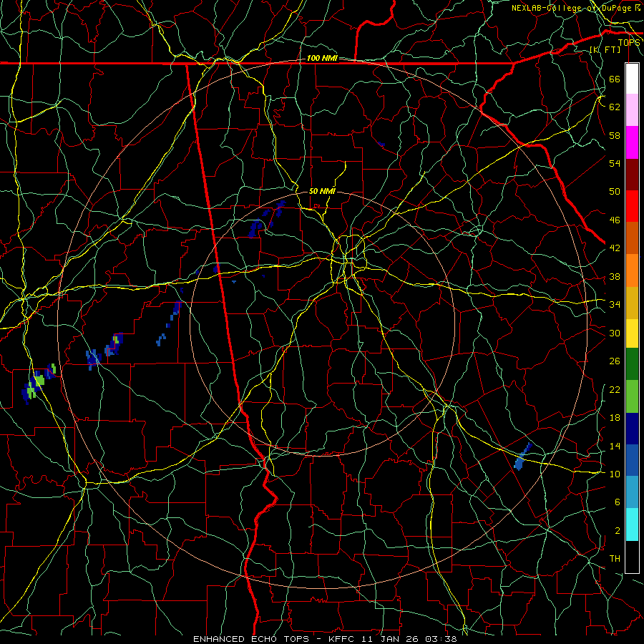Click the 50 NMI range ring label
This screenshot has width=644, height=644.
click(322, 191)
